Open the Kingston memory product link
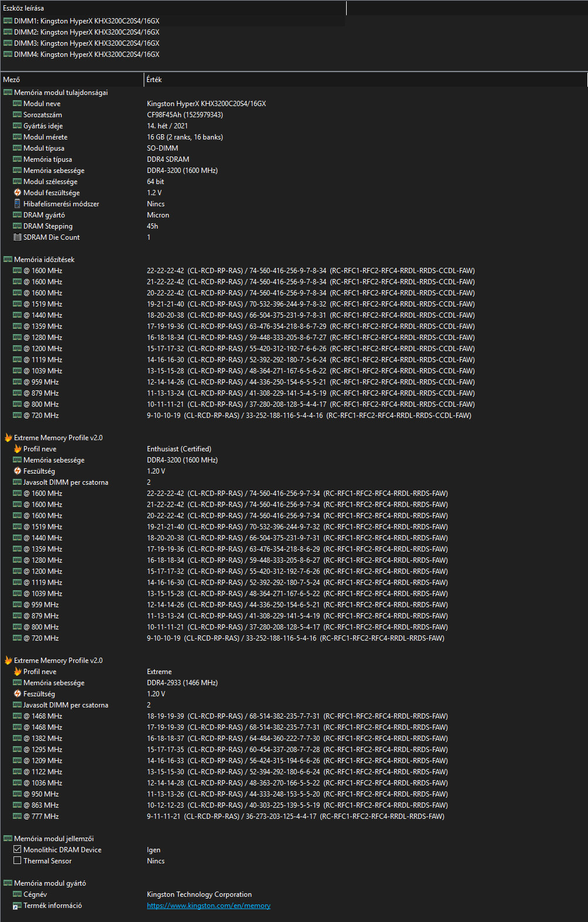 click(x=208, y=906)
